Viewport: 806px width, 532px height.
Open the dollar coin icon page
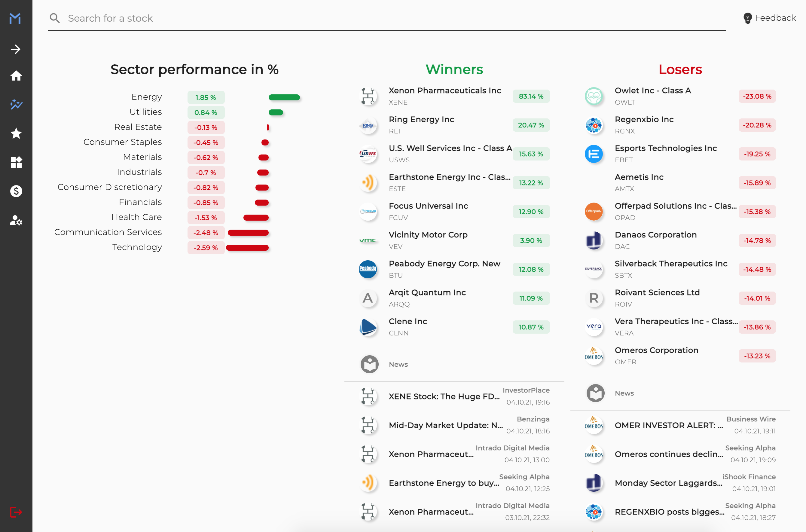point(16,191)
